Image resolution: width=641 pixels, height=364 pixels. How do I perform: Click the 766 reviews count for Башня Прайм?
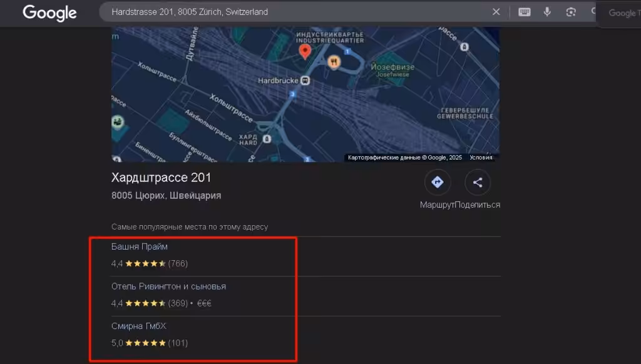pyautogui.click(x=178, y=263)
